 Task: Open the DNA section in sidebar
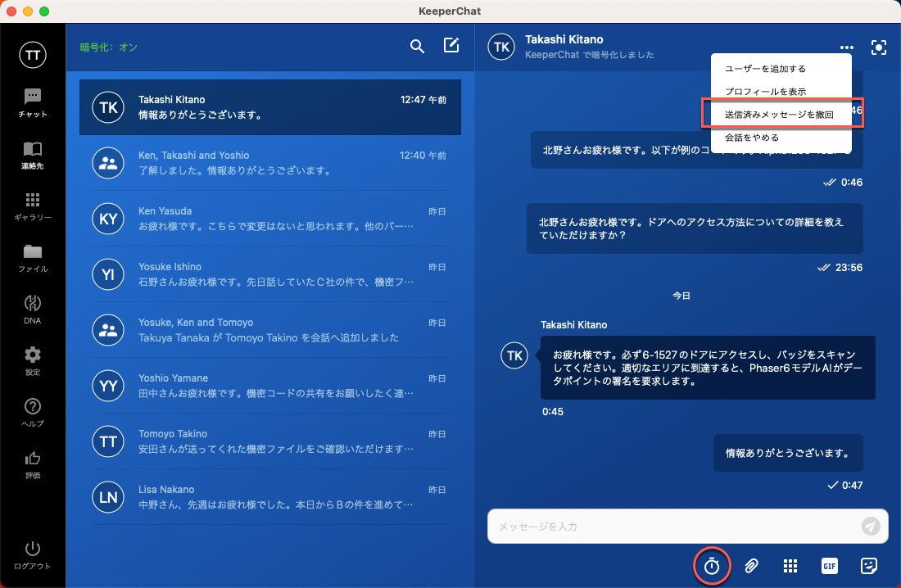[33, 309]
